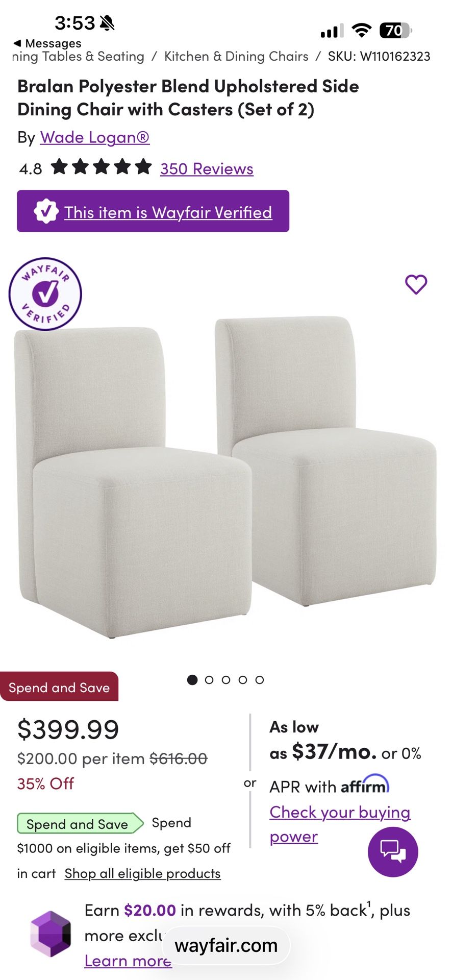Tap the heart favorite icon
This screenshot has height=980, width=452.
pyautogui.click(x=416, y=284)
